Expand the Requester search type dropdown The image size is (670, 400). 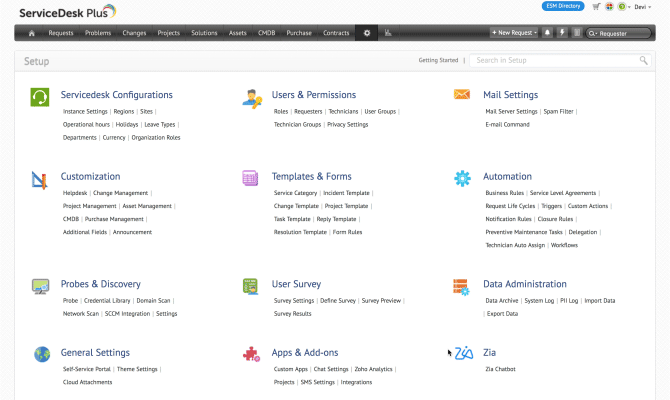[x=594, y=33]
